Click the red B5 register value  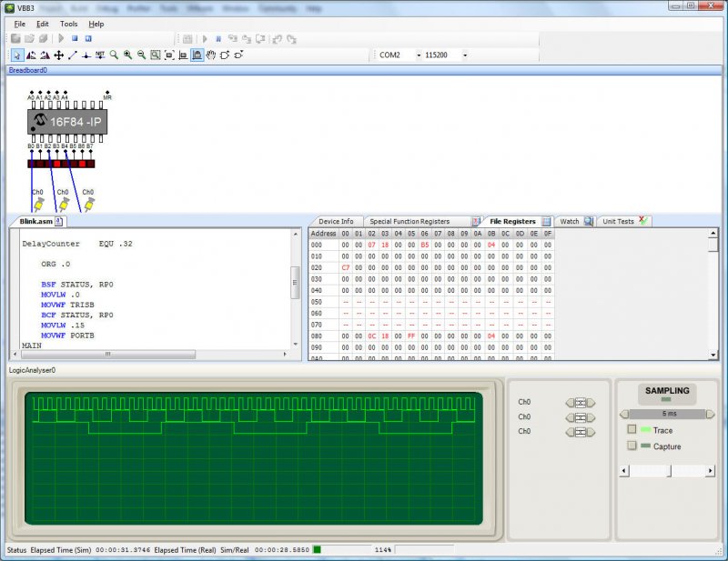(x=424, y=245)
